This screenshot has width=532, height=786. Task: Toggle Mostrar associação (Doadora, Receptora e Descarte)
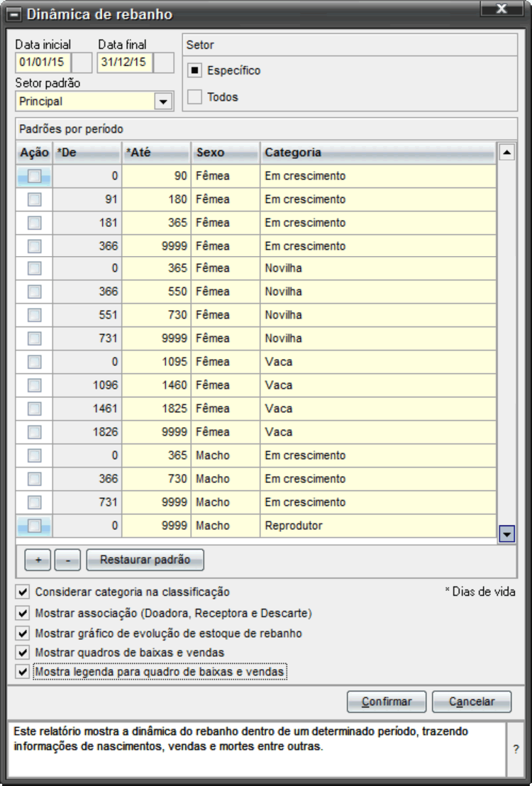23,613
